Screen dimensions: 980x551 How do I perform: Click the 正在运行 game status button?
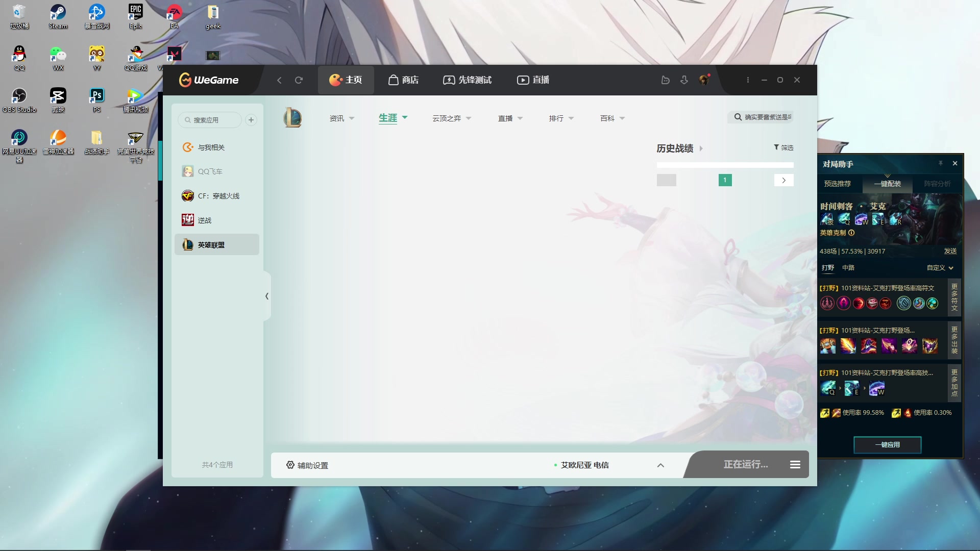(x=746, y=464)
